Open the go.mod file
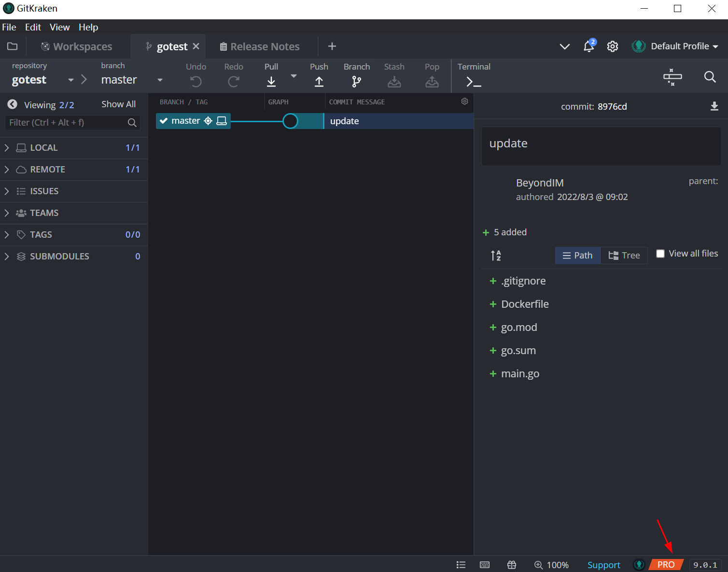The image size is (728, 572). [x=519, y=328]
